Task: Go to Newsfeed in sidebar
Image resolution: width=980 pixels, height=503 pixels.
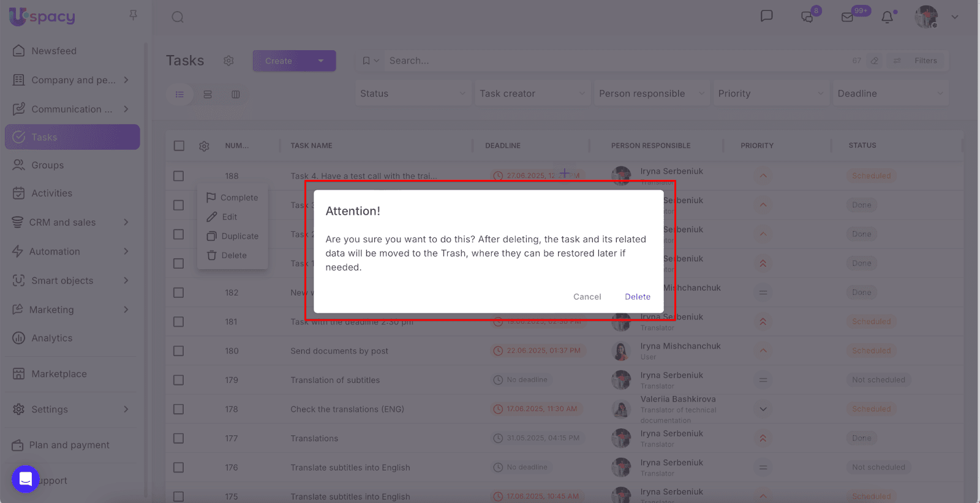Action: pos(72,51)
